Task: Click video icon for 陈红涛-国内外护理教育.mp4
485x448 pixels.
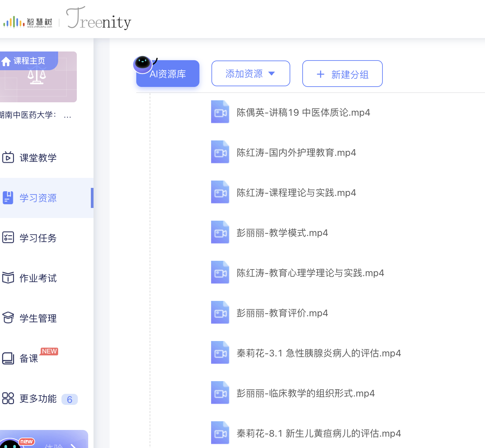Action: (220, 152)
